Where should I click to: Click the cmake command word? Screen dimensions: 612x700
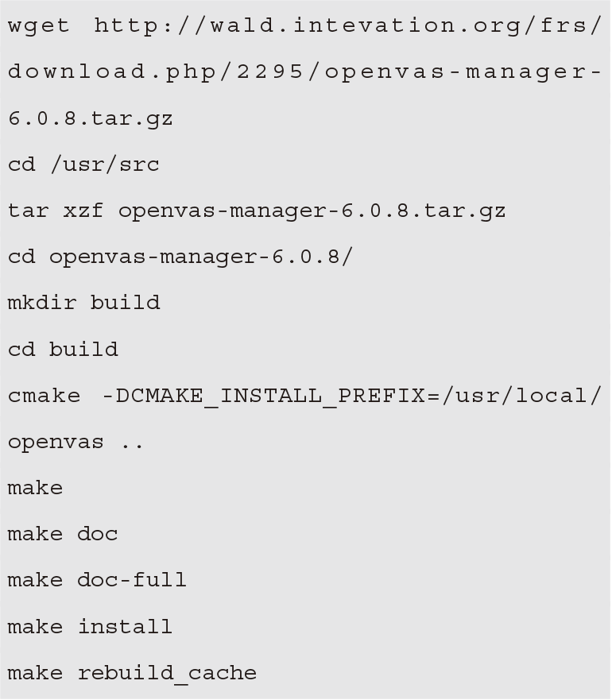click(x=45, y=396)
